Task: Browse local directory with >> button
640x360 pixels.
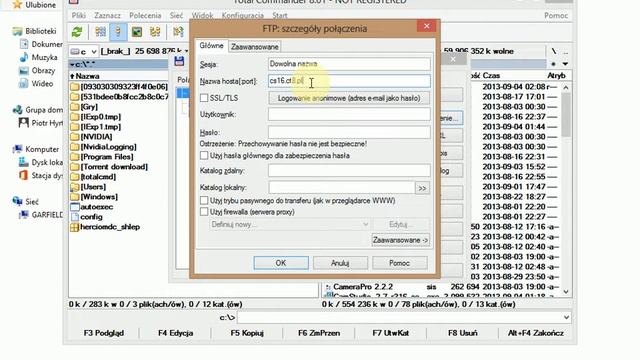Action: [x=422, y=188]
